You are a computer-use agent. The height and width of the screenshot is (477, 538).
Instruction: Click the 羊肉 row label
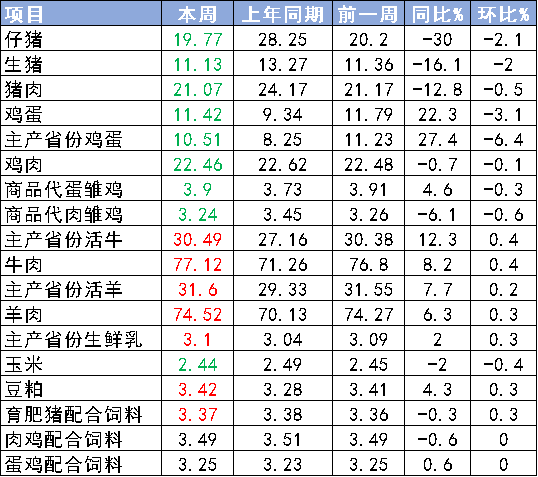[x=24, y=315]
